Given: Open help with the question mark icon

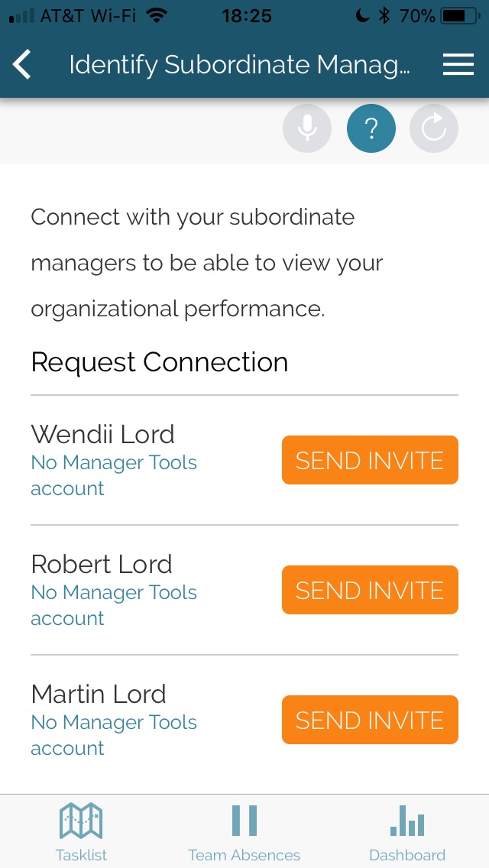Looking at the screenshot, I should tap(371, 128).
